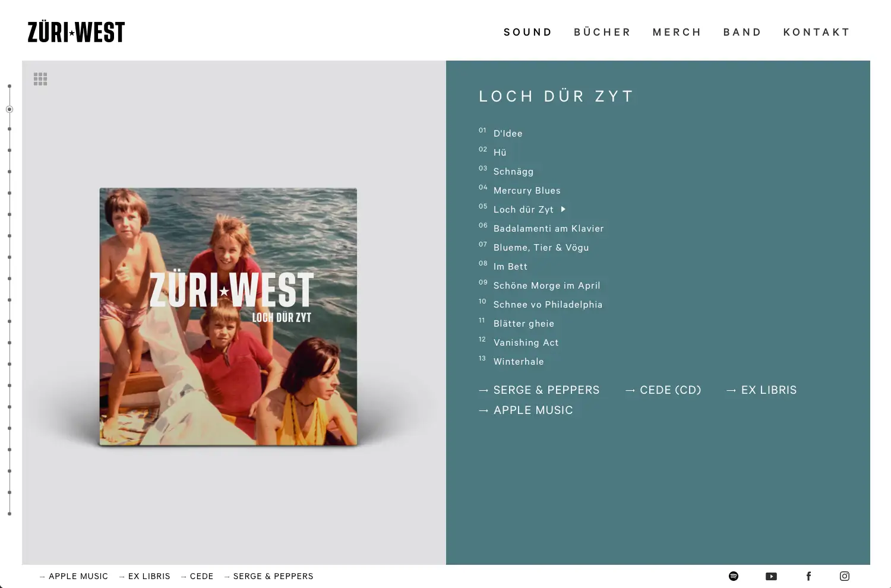Follow the SERGE & PEPPERS link in panel
This screenshot has height=588, width=891.
pos(539,390)
